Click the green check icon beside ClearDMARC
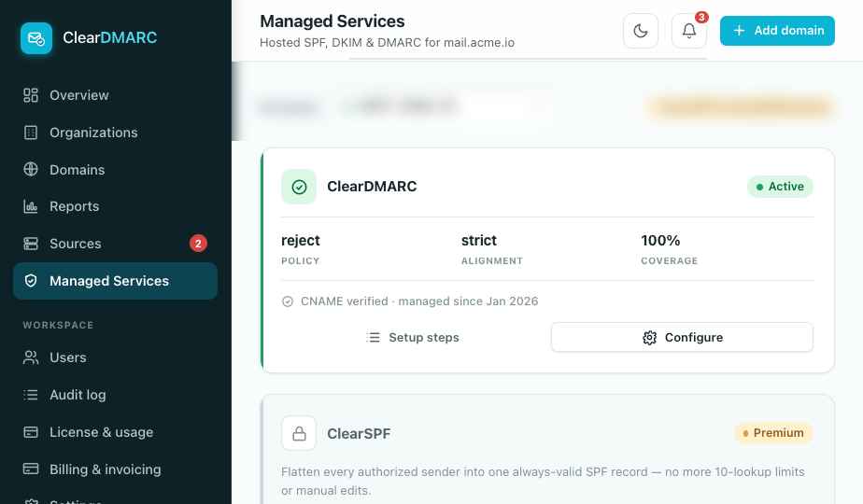The width and height of the screenshot is (863, 504). coord(299,187)
